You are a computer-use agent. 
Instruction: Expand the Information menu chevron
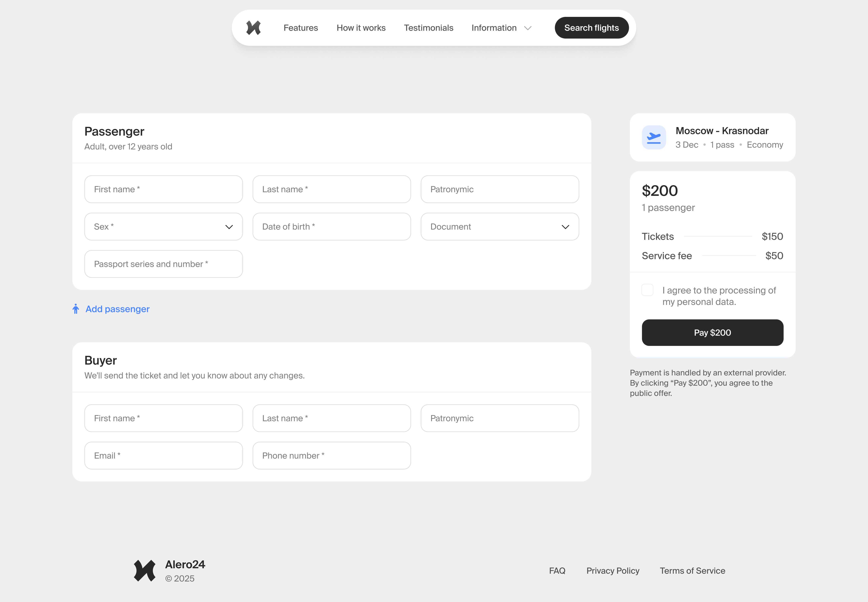(528, 28)
